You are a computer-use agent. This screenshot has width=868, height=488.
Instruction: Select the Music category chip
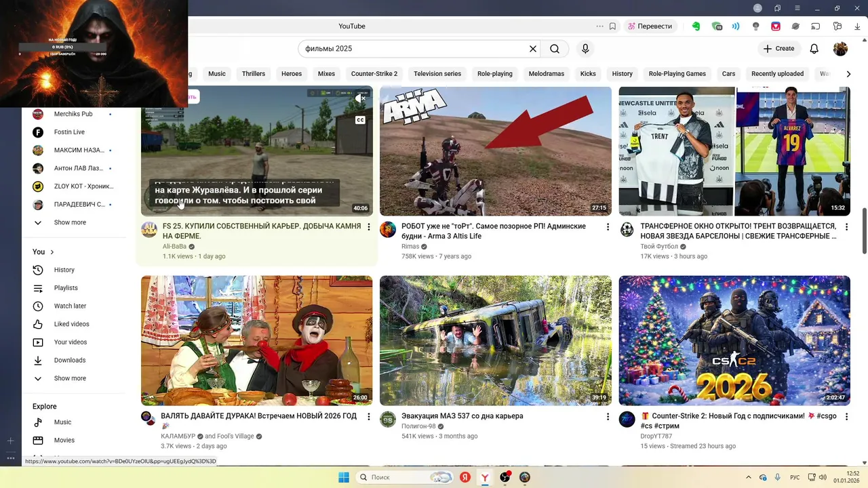tap(217, 74)
